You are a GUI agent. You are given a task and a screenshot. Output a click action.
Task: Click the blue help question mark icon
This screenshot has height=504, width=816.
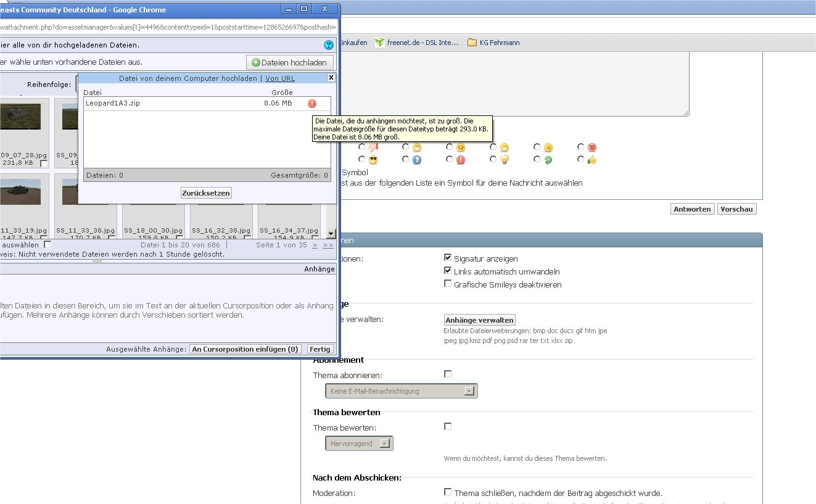[328, 45]
